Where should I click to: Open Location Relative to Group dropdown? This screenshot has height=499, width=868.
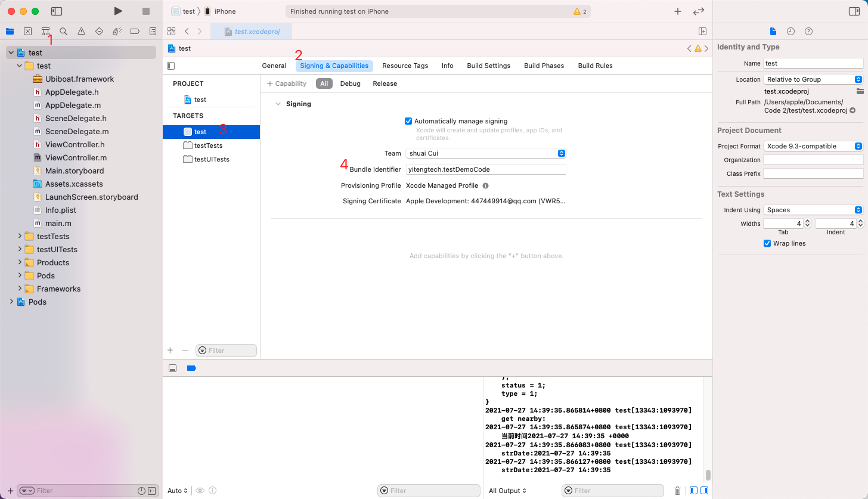tap(813, 79)
